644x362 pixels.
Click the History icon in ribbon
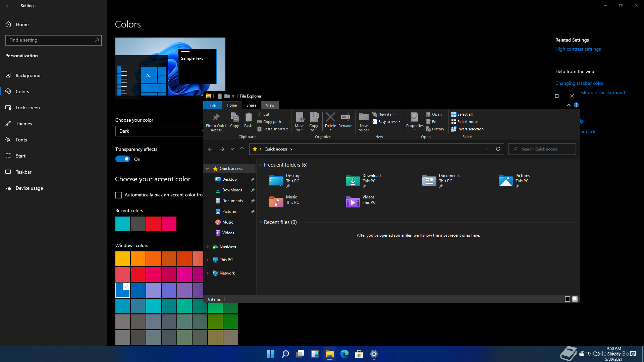[428, 129]
